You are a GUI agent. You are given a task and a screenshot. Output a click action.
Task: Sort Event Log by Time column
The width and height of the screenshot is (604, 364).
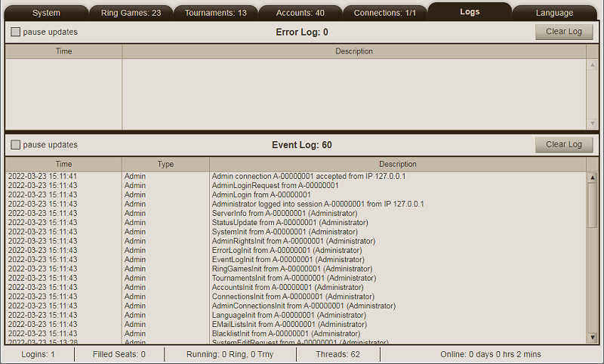[x=64, y=164]
